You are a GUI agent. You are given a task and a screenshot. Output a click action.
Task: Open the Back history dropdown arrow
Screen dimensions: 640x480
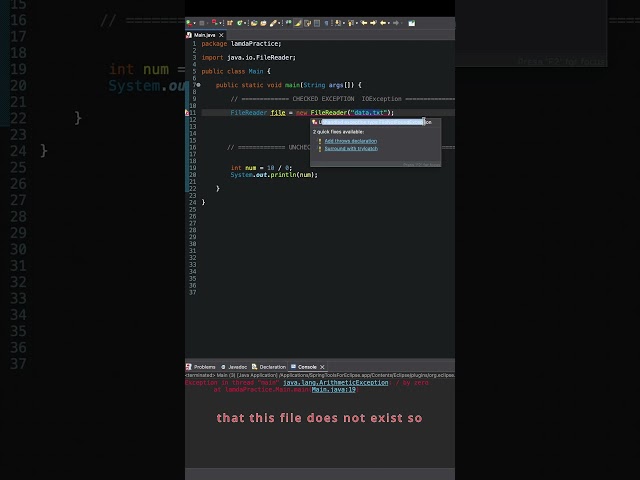click(x=389, y=23)
